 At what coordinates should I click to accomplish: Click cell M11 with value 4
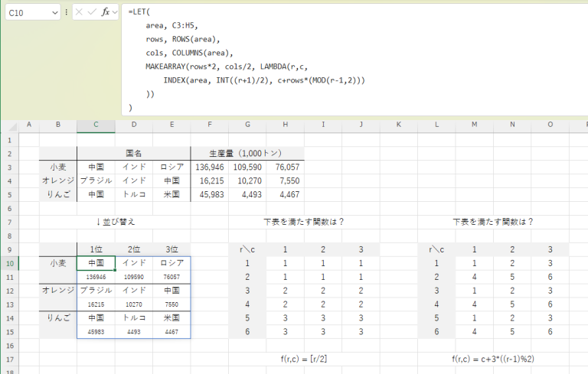475,277
